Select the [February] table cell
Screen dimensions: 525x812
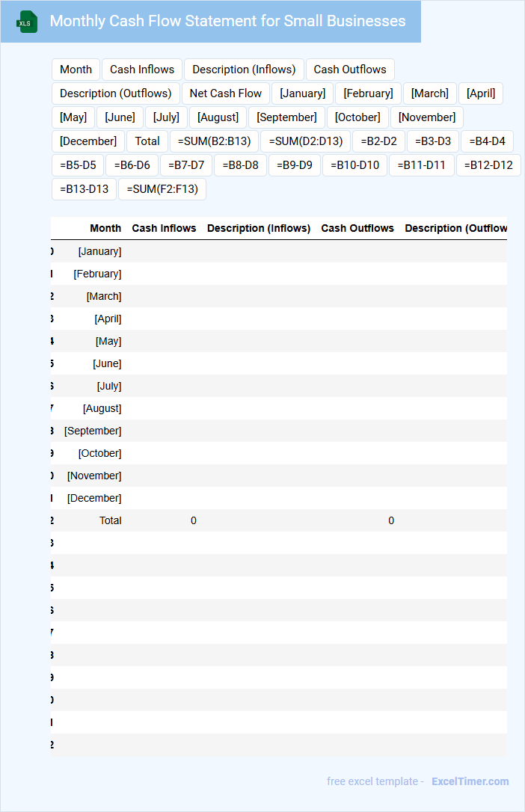(x=97, y=274)
